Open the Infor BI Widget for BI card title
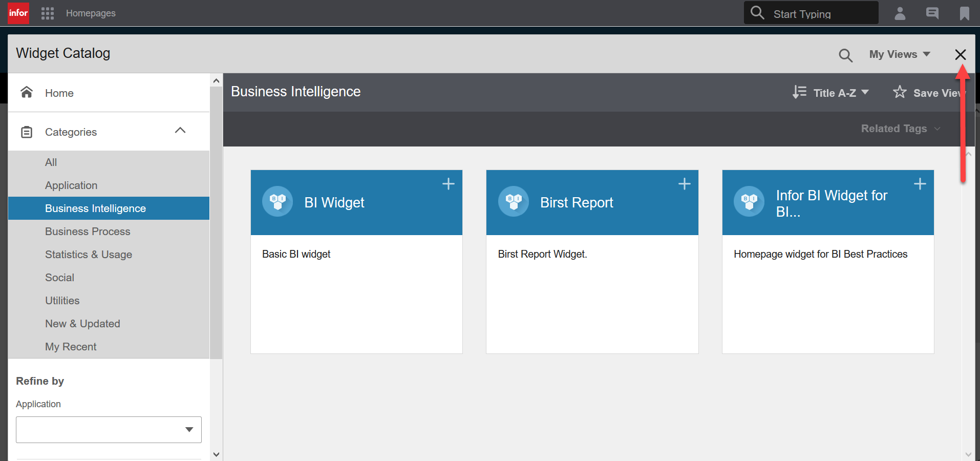Viewport: 980px width, 461px height. [x=832, y=203]
